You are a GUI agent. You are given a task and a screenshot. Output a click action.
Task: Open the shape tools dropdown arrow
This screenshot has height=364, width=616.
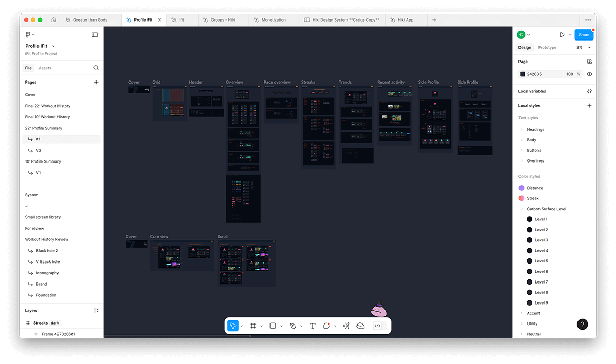(281, 326)
